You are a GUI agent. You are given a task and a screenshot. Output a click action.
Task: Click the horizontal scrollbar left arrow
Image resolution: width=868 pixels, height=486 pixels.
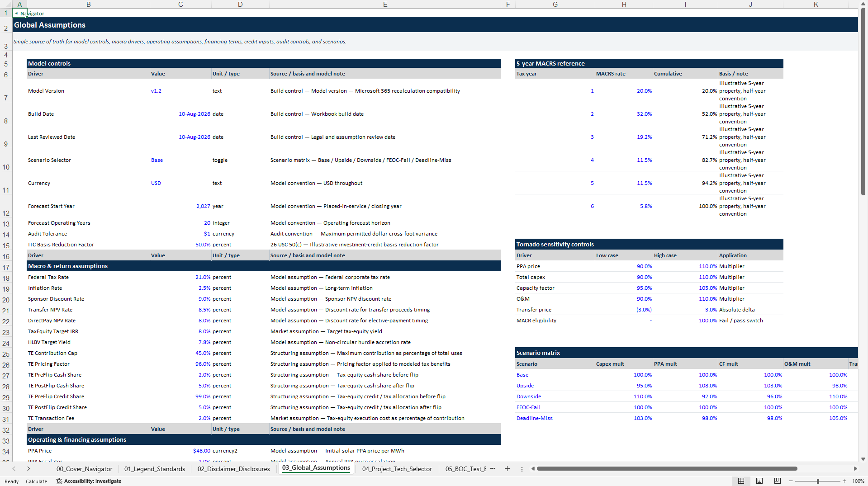tap(533, 469)
